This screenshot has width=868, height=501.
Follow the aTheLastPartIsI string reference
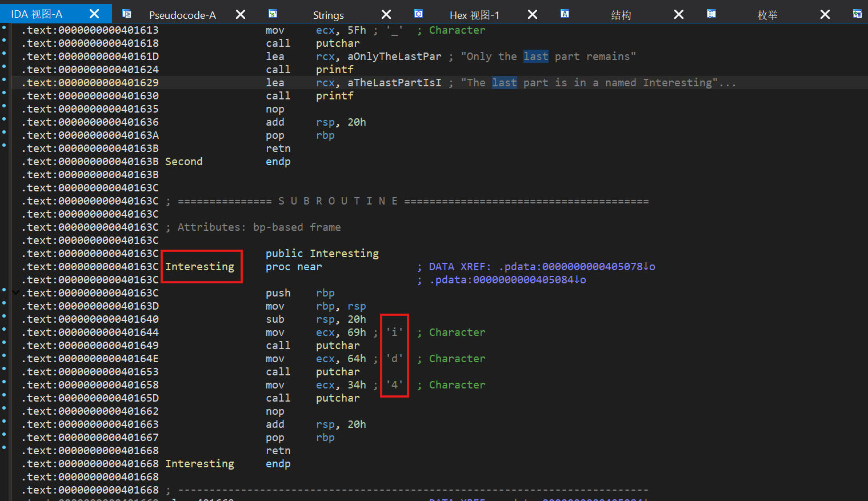click(x=394, y=83)
